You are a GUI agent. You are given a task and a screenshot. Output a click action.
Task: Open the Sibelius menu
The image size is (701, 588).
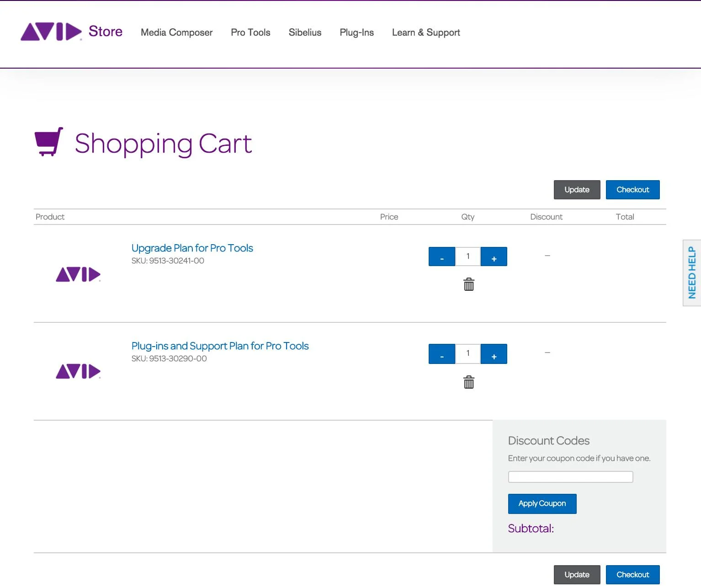pyautogui.click(x=305, y=32)
